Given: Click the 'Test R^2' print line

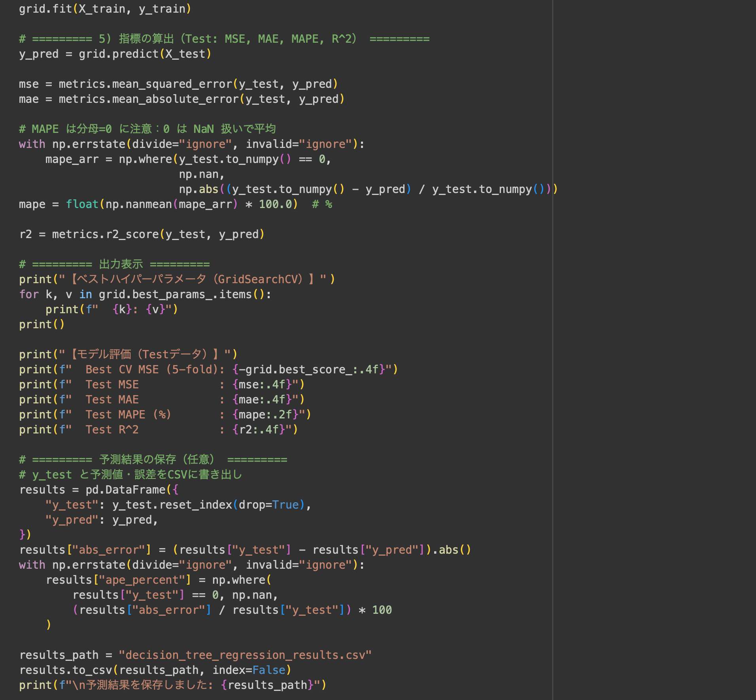Looking at the screenshot, I should point(159,429).
